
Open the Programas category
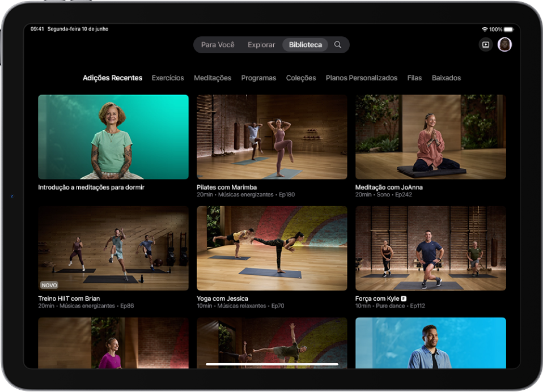point(258,78)
